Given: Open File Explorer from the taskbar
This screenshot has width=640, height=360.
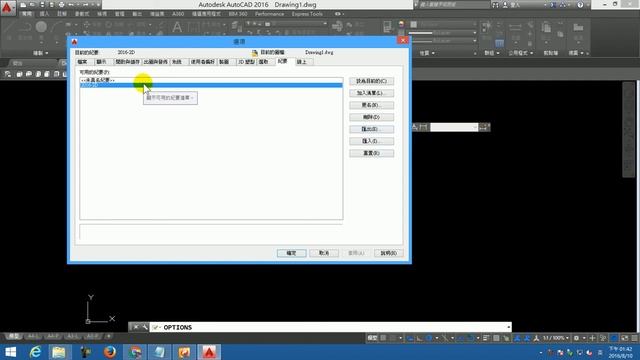Looking at the screenshot, I should pos(59,352).
